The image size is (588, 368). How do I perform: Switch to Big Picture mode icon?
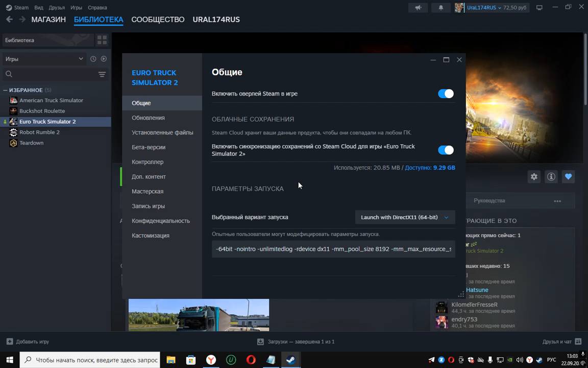pyautogui.click(x=539, y=8)
